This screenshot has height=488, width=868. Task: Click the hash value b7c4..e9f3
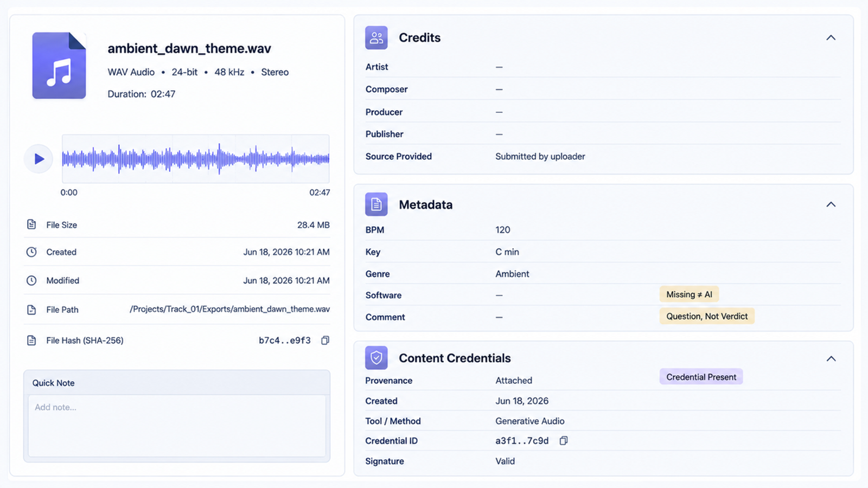tap(285, 341)
